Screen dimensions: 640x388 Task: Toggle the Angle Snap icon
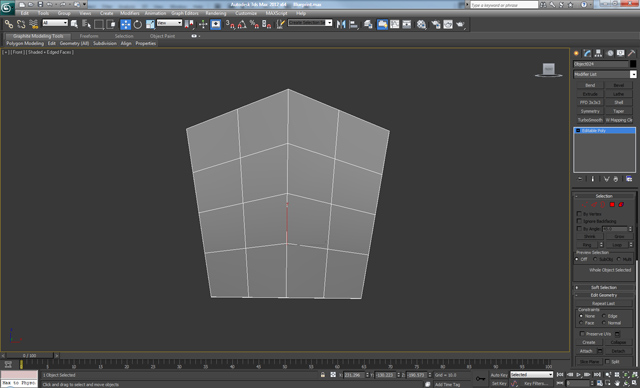242,24
